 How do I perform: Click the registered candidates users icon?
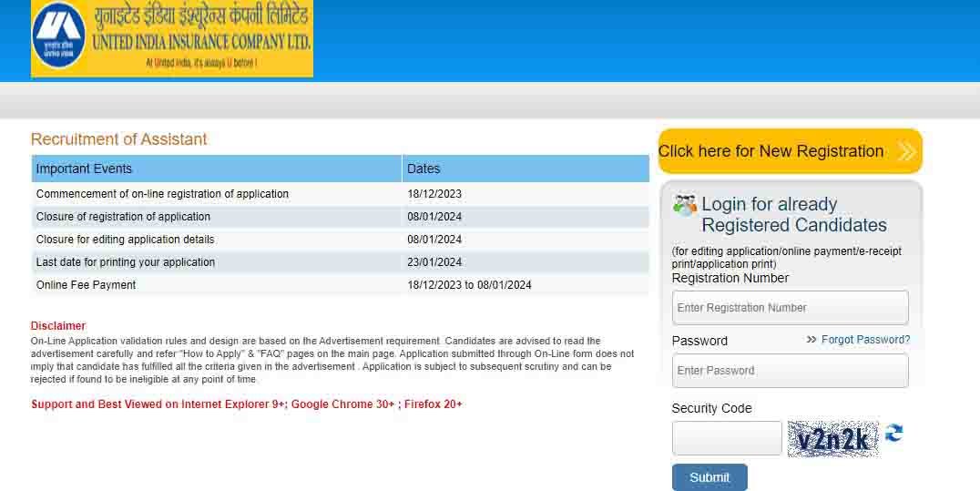684,205
